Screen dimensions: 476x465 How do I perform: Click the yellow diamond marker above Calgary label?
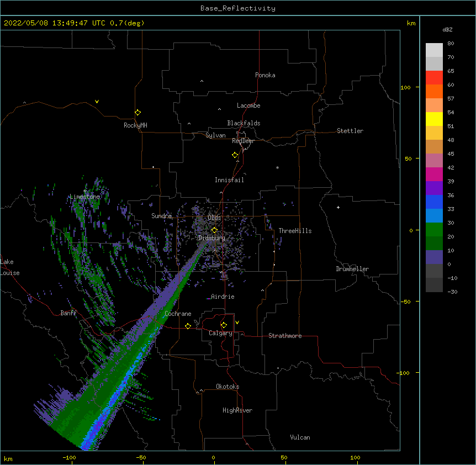click(x=224, y=325)
